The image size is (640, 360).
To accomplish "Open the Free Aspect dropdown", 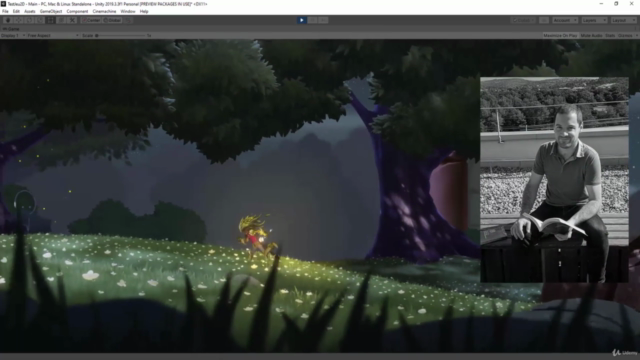I will (53, 36).
